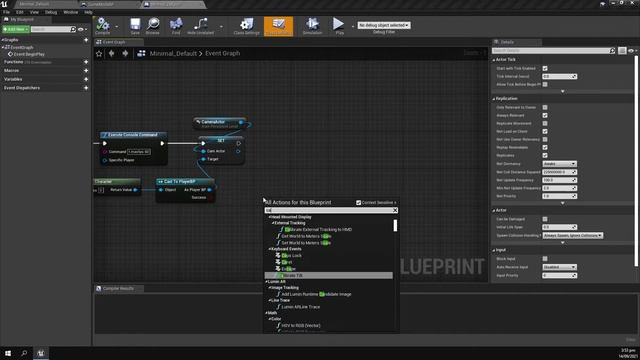This screenshot has height=360, width=640.
Task: Click the green Add New button
Action: point(16,29)
